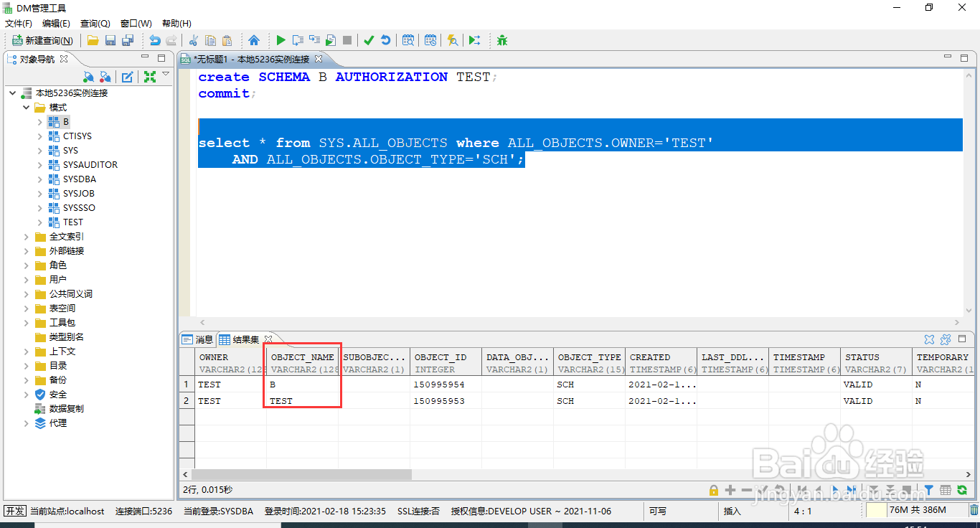Expand the 安全 node
Screen dimensions: 980x528
27,394
